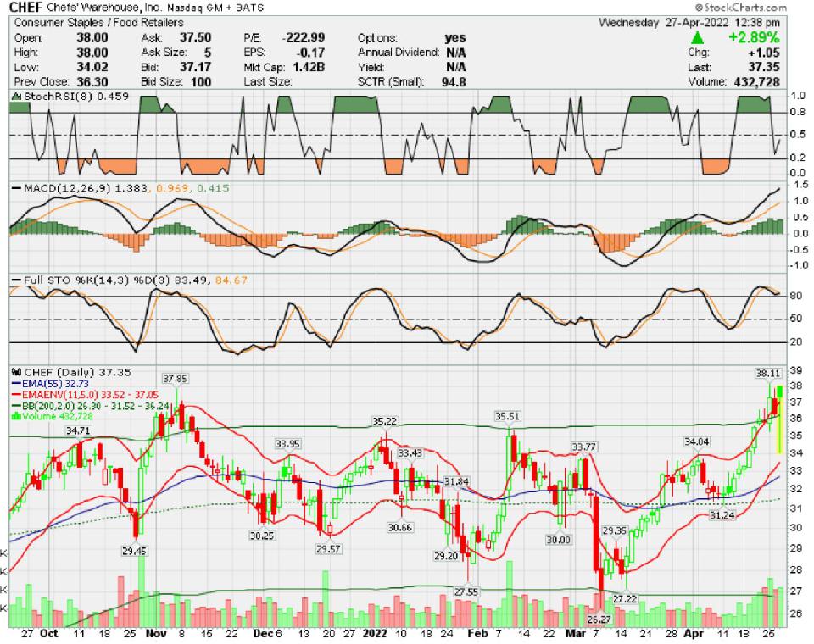Click the StochRSI(8) indicator icon

17,96
